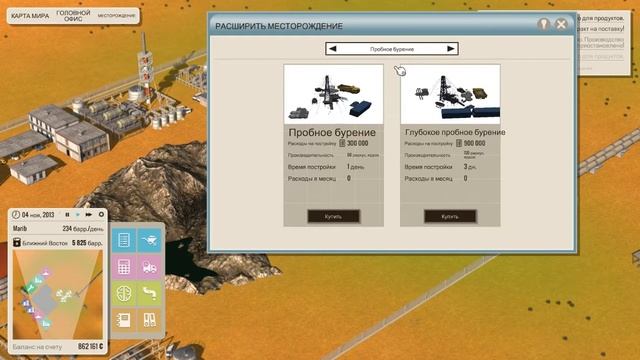Viewport: 640px width, 360px height.
Task: Buy the Пробное бурение option
Action: [333, 216]
